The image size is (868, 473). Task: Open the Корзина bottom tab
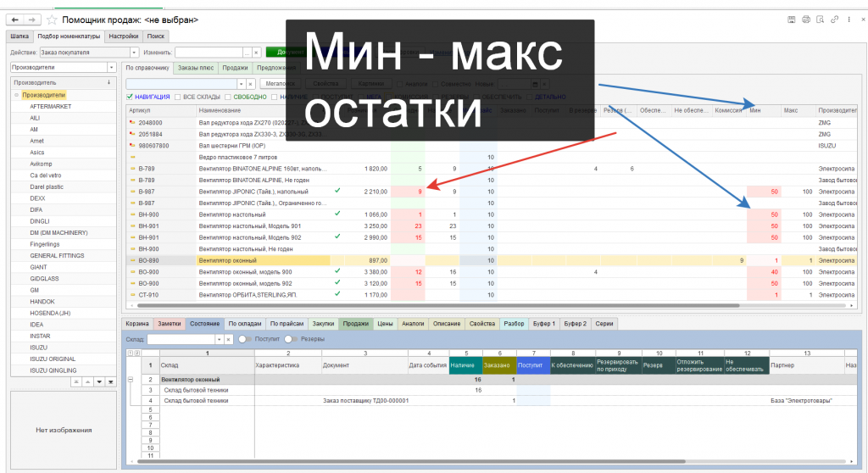pyautogui.click(x=136, y=324)
